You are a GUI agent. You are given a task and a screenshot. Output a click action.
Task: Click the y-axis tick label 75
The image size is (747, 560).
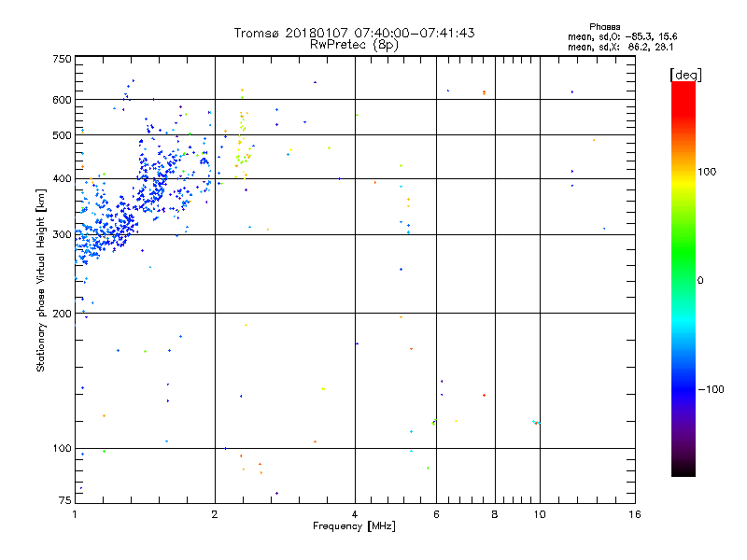pos(64,500)
